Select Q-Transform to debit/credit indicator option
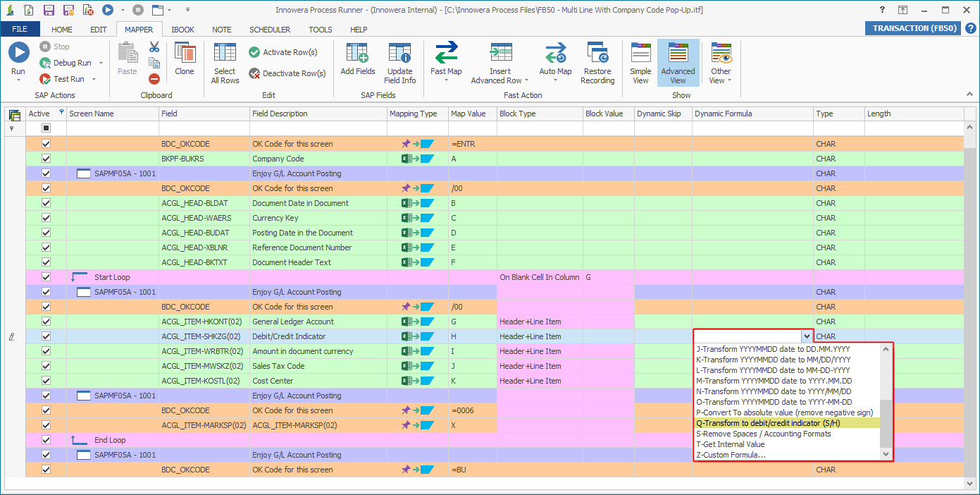This screenshot has width=980, height=495. point(767,423)
